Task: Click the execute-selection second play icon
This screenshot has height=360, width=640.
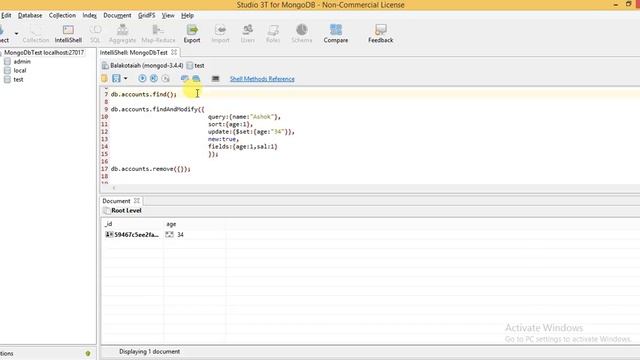Action: [154, 78]
